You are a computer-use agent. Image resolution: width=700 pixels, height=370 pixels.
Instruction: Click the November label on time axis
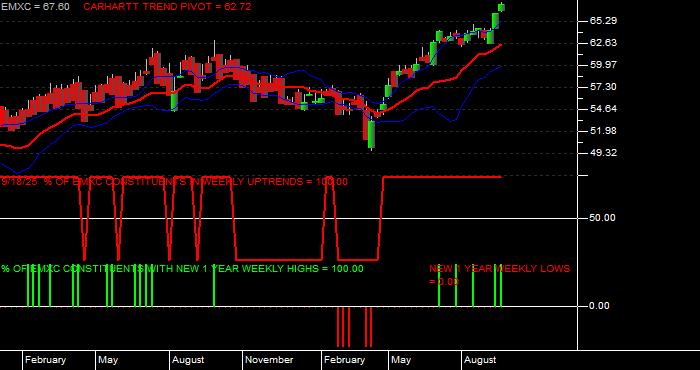(x=269, y=360)
